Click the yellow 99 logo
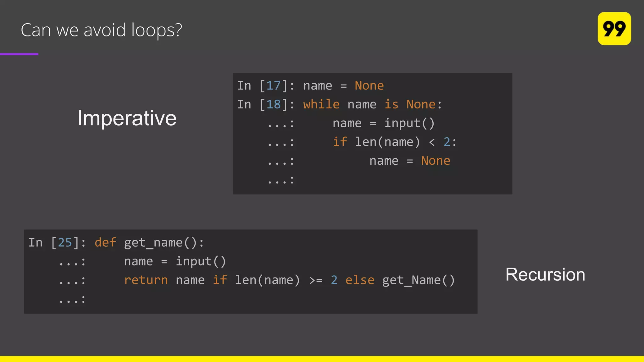Screen dimensions: 644x362 pos(614,29)
